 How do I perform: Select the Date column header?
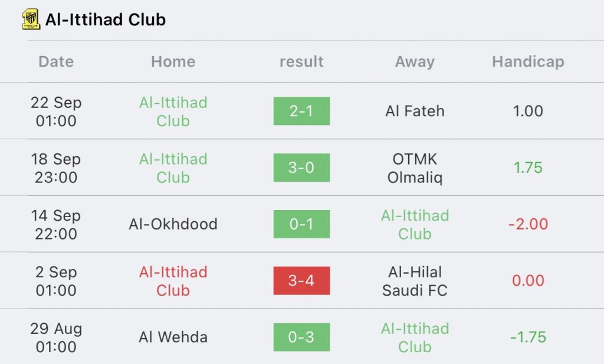56,61
